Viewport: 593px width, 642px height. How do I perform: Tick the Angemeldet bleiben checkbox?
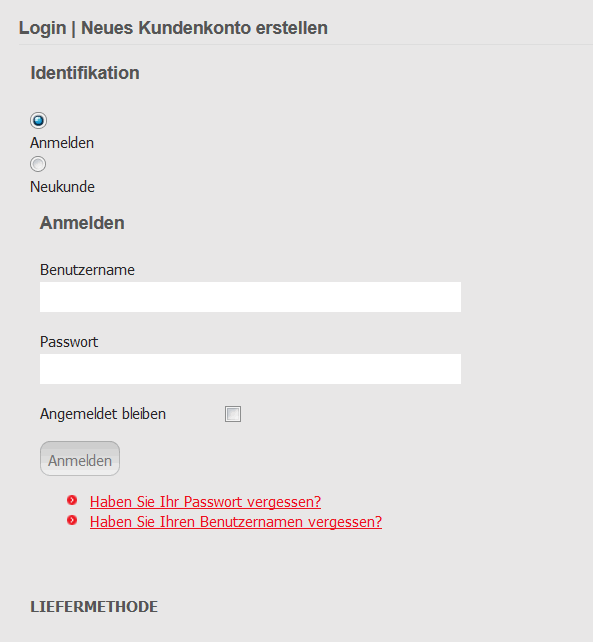click(x=233, y=414)
